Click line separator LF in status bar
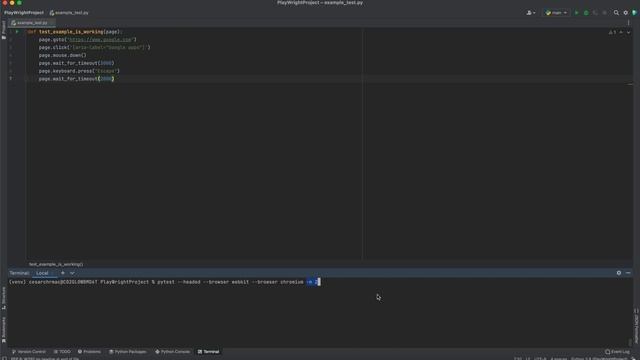Image resolution: width=640 pixels, height=360 pixels. (528, 358)
